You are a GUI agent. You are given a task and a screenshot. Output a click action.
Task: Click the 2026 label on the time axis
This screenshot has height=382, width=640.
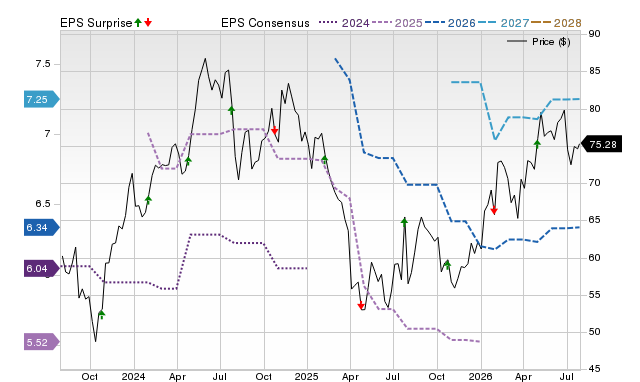point(480,376)
